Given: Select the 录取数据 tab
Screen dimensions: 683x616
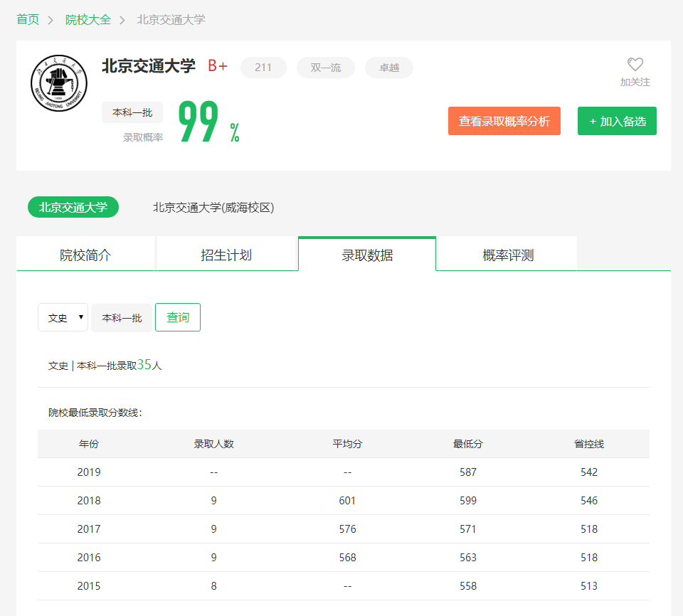Looking at the screenshot, I should tap(366, 253).
